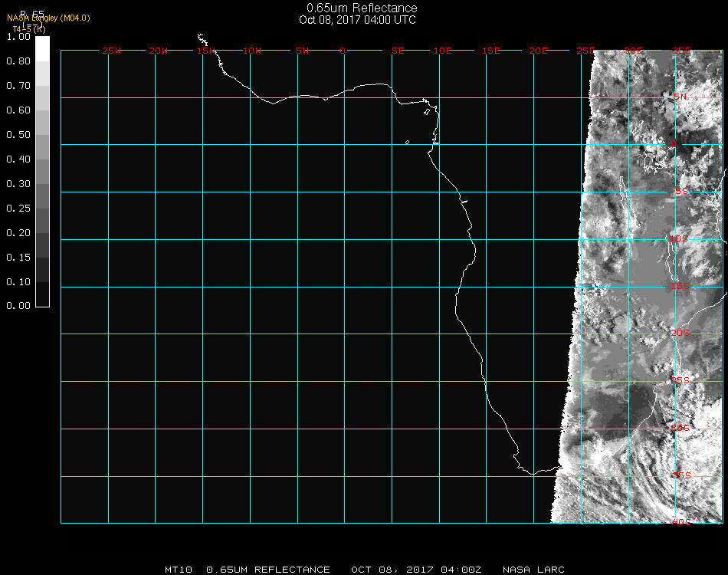Click the "NASA LARC" text in the footer
The image size is (728, 575).
pos(533,570)
